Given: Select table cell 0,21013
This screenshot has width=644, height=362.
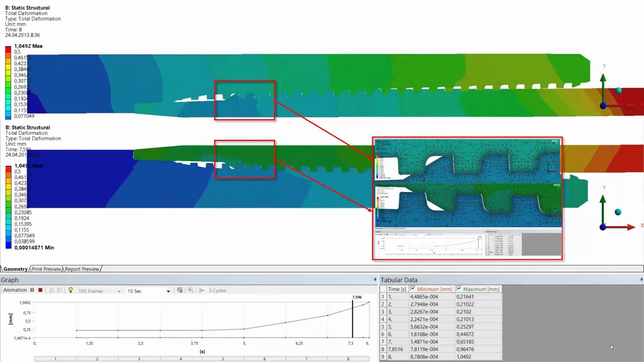Looking at the screenshot, I should [x=478, y=319].
